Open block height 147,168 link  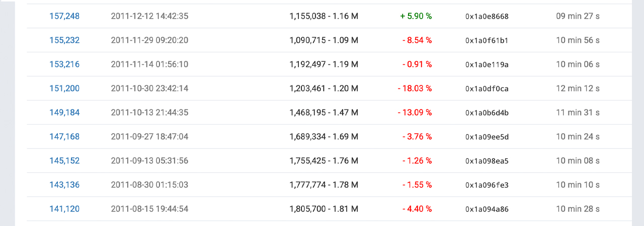pyautogui.click(x=64, y=137)
